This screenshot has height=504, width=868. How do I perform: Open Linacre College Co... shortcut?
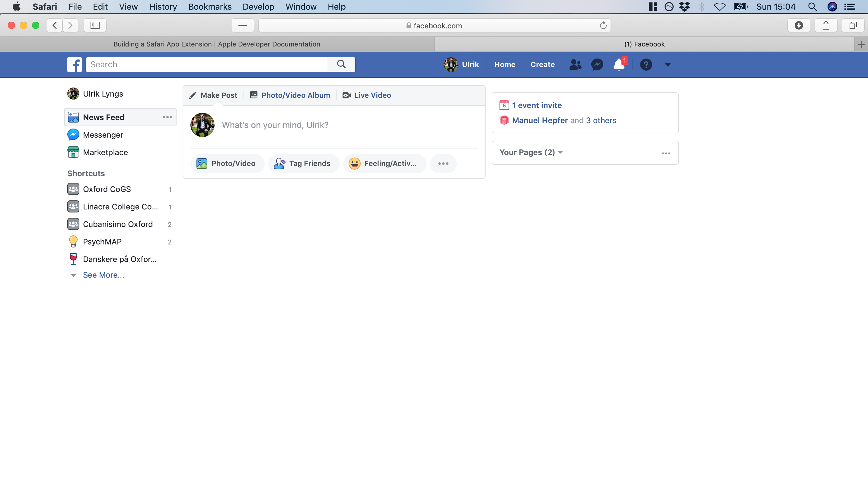120,207
